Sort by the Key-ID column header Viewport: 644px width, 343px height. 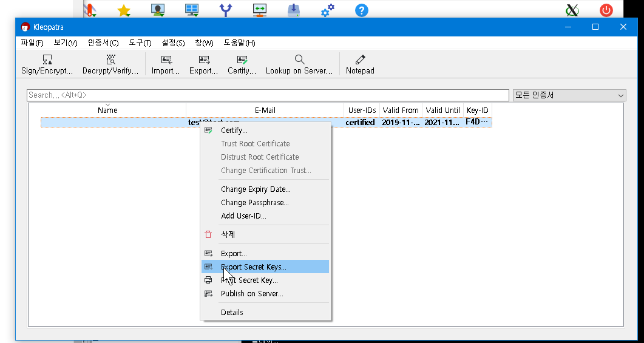[478, 110]
